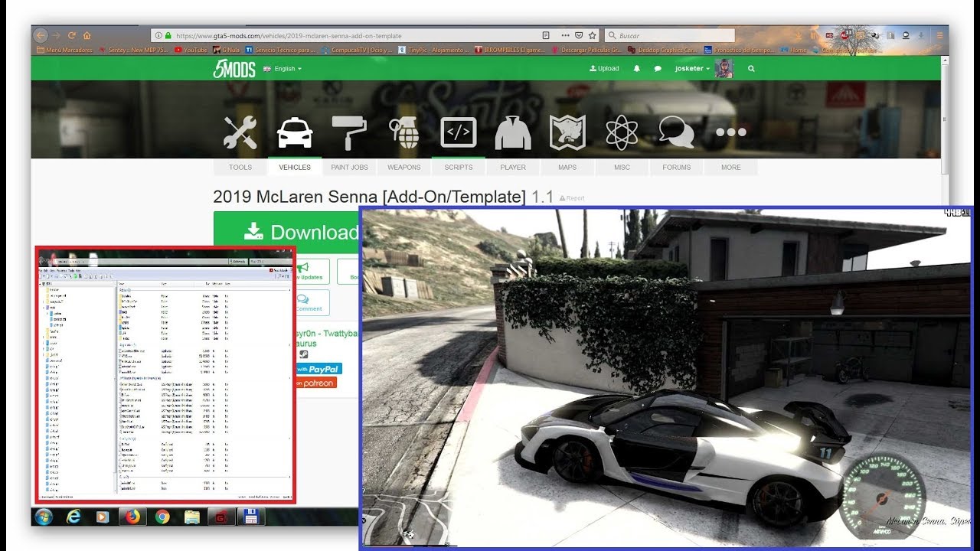Image resolution: width=980 pixels, height=551 pixels.
Task: Save page to Pocket icon
Action: pyautogui.click(x=579, y=35)
